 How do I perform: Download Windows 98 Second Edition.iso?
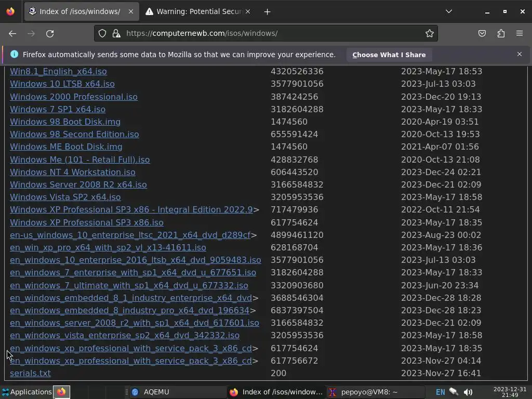coord(74,135)
